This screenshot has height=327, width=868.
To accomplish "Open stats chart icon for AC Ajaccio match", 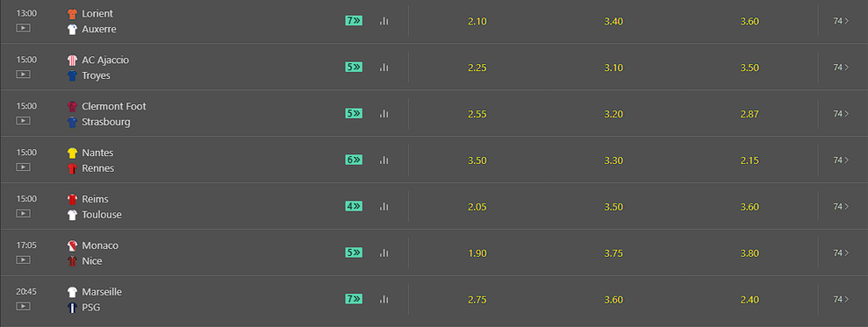I will [385, 68].
